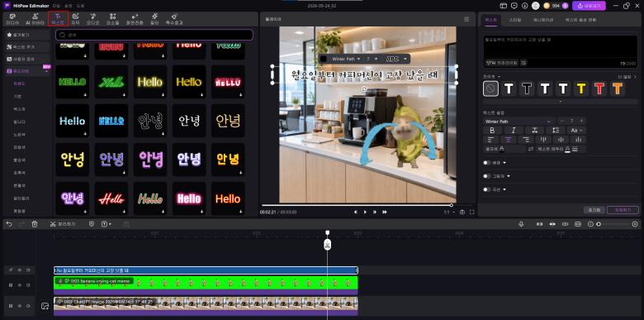Toggle the second switch in properties (shadow)

point(486,176)
